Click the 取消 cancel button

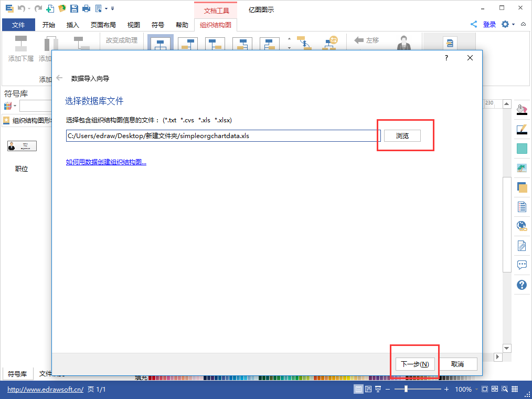coord(457,364)
